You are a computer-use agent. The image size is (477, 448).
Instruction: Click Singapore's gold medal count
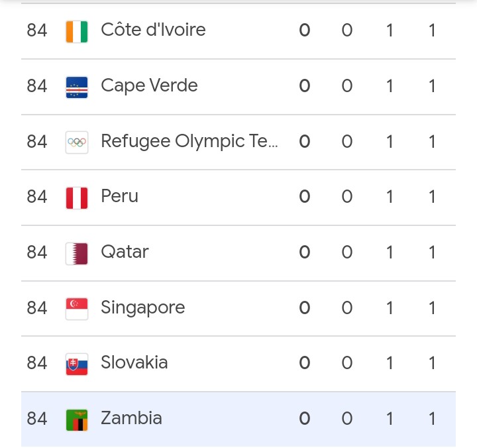[305, 308]
